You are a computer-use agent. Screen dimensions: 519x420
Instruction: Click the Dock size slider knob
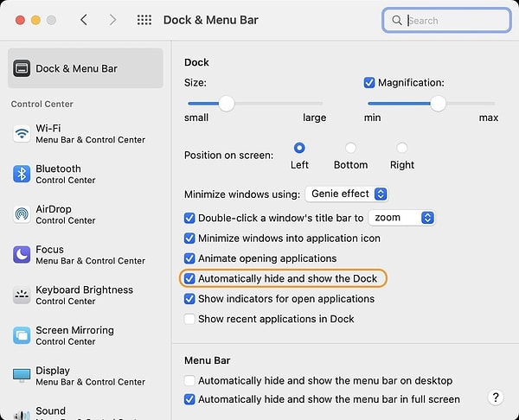point(227,104)
